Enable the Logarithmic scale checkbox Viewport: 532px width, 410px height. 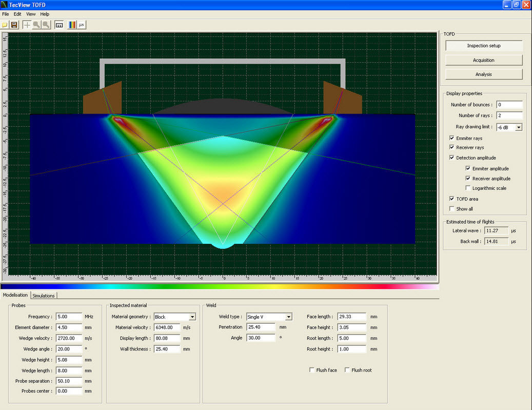coord(468,188)
